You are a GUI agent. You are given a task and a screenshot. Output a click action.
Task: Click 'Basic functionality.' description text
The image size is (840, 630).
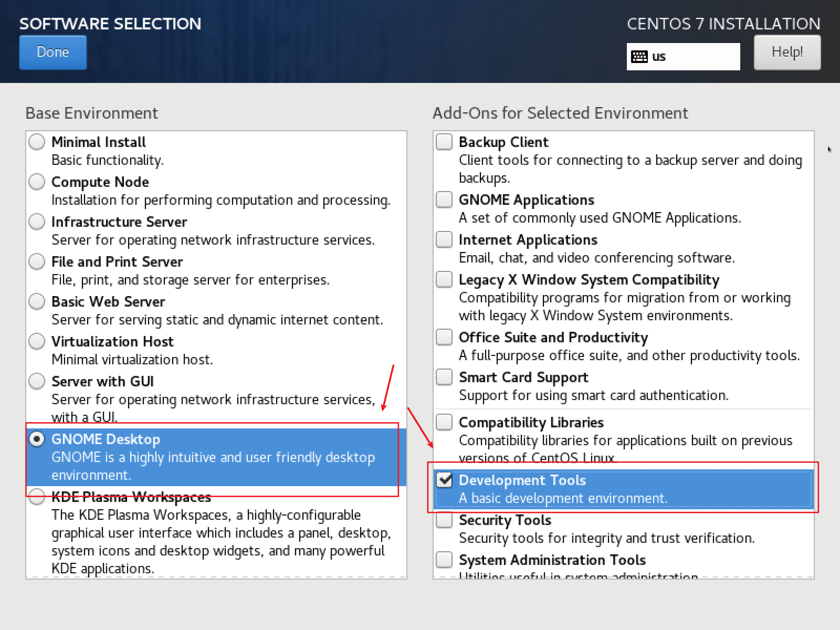108,160
